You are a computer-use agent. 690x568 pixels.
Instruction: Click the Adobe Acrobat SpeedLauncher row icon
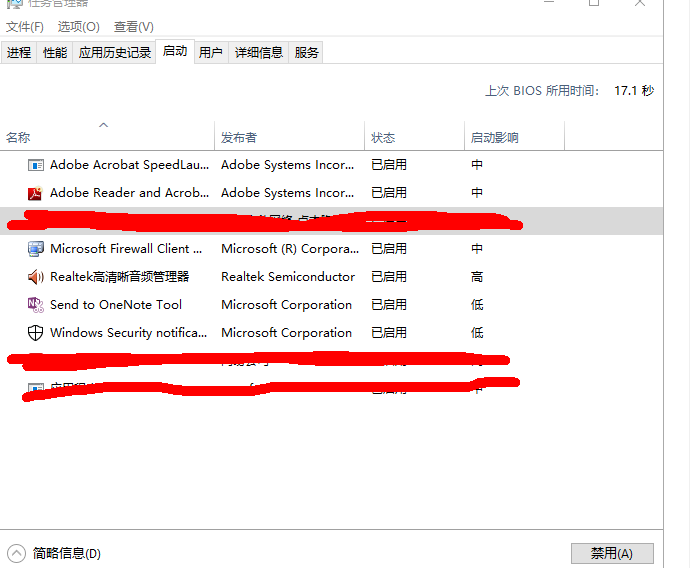pos(36,165)
